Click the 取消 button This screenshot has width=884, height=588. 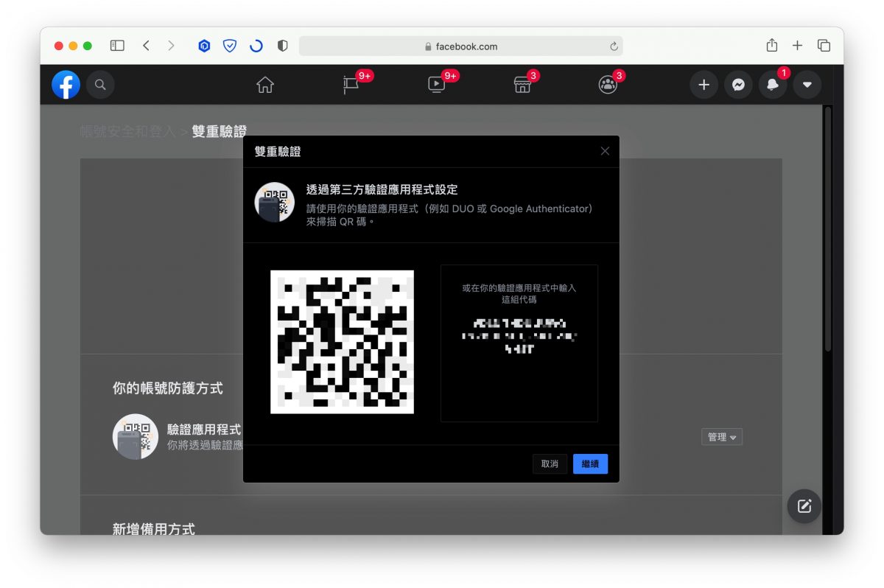(x=550, y=463)
